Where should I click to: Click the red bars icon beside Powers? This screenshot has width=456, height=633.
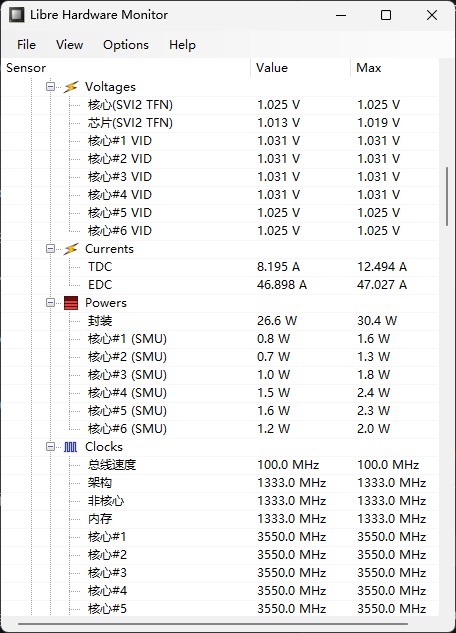pyautogui.click(x=71, y=303)
